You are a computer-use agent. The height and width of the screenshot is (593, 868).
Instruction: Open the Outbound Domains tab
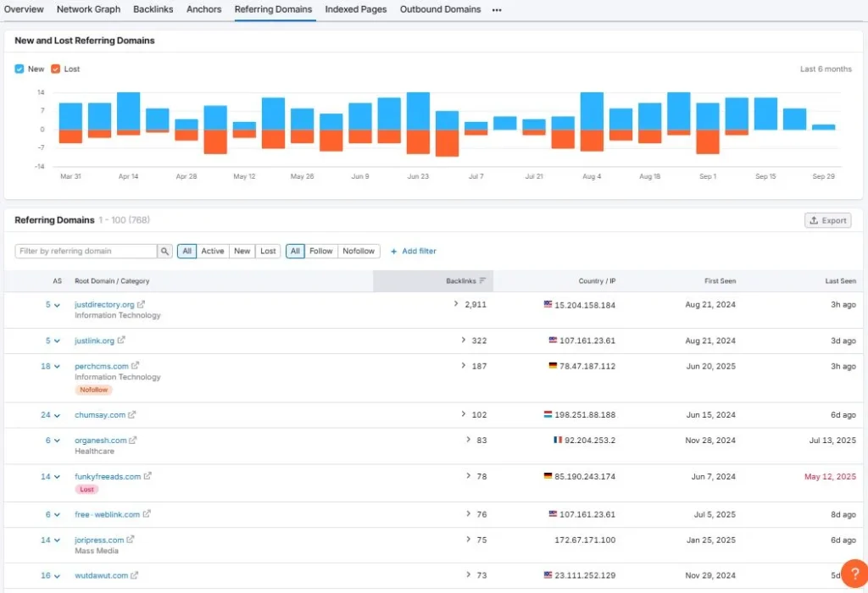(x=440, y=9)
